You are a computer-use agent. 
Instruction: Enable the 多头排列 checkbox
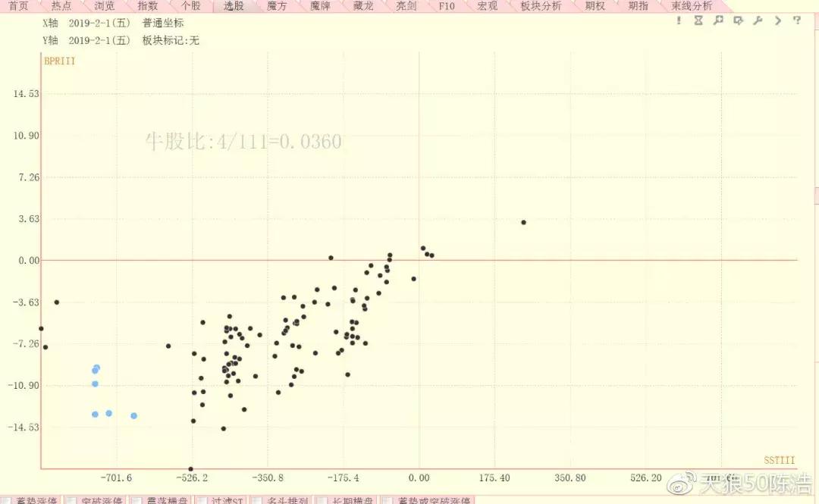pyautogui.click(x=259, y=501)
